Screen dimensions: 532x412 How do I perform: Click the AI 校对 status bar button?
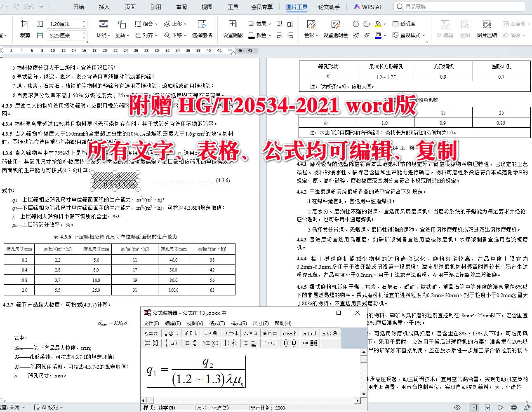pyautogui.click(x=49, y=407)
